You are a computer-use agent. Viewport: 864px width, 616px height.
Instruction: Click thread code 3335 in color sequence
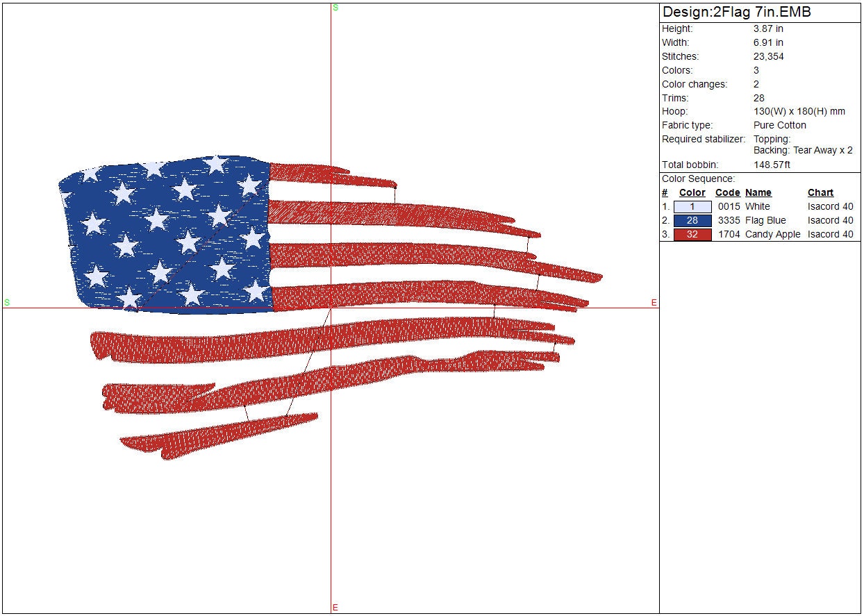729,221
